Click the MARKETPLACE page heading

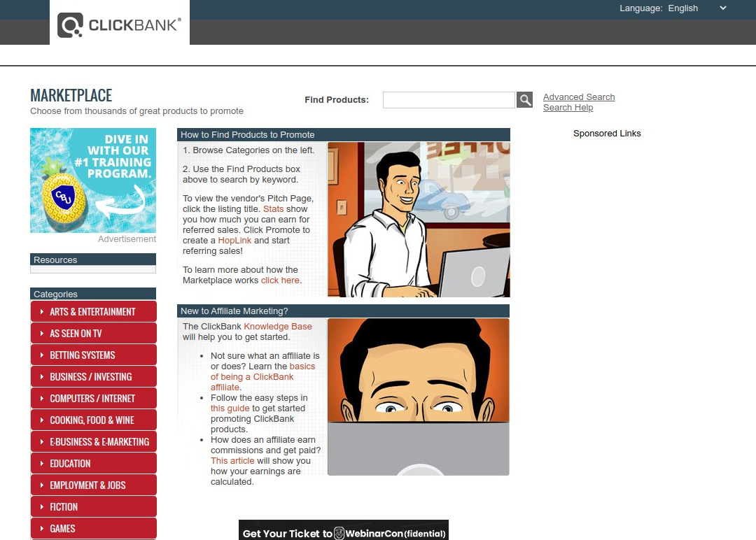(x=71, y=95)
